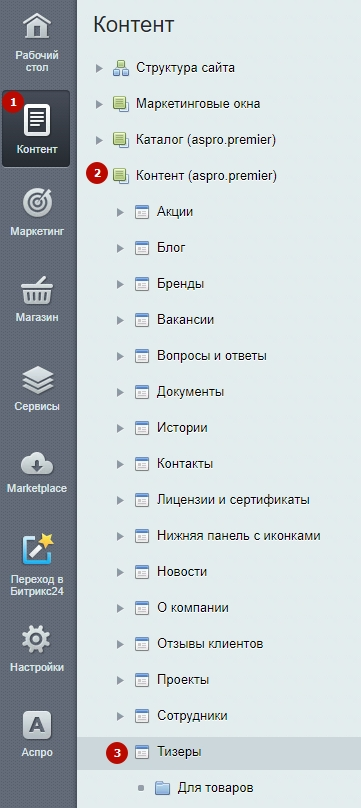The width and height of the screenshot is (361, 808).
Task: Open the Рабочий стол home icon
Action: point(37,25)
